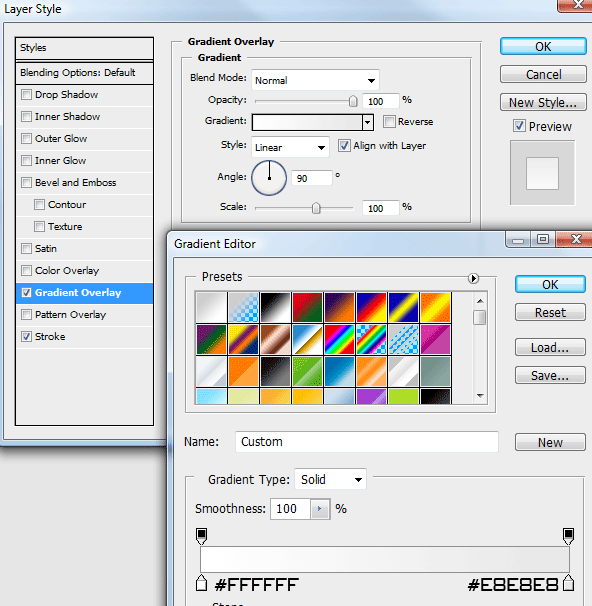
Task: Open the Satin effect row
Action: point(84,249)
